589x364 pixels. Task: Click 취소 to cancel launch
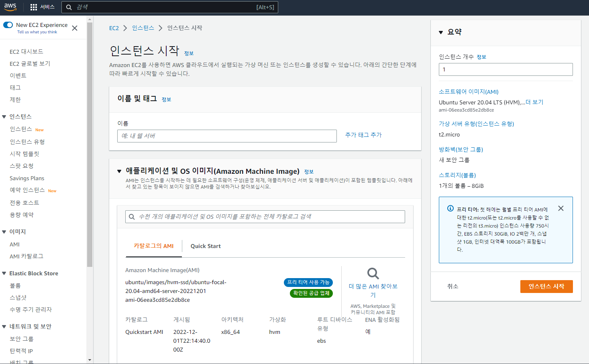[453, 287]
